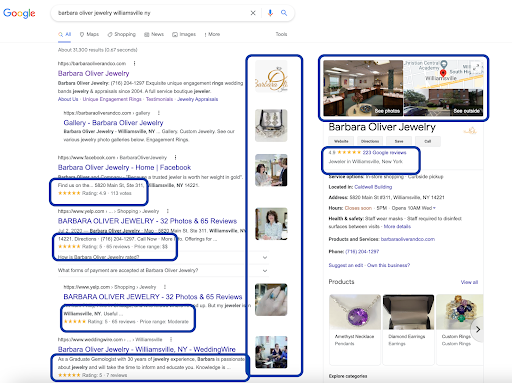The height and width of the screenshot is (383, 512).
Task: Expand 'What forms of payment' question
Action: [162, 270]
